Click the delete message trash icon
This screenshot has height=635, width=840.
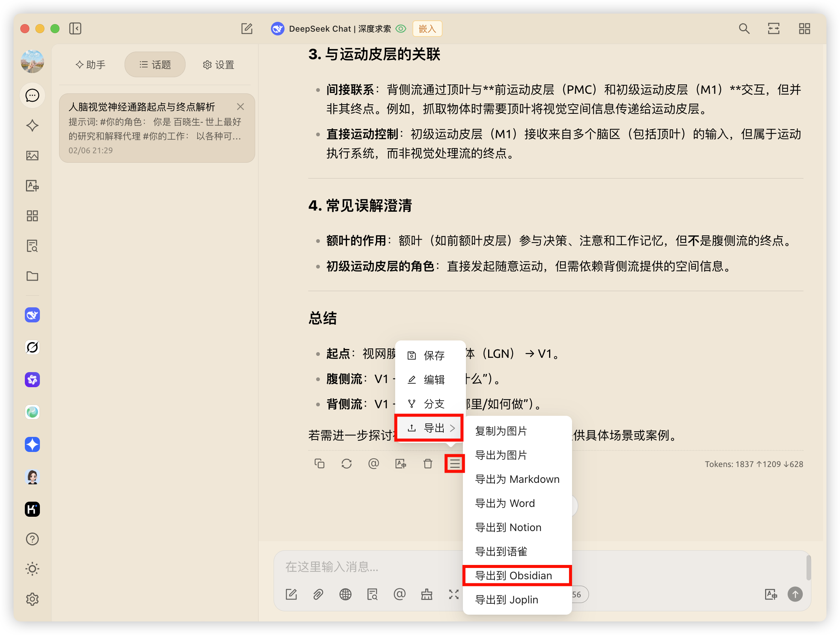[x=428, y=464]
